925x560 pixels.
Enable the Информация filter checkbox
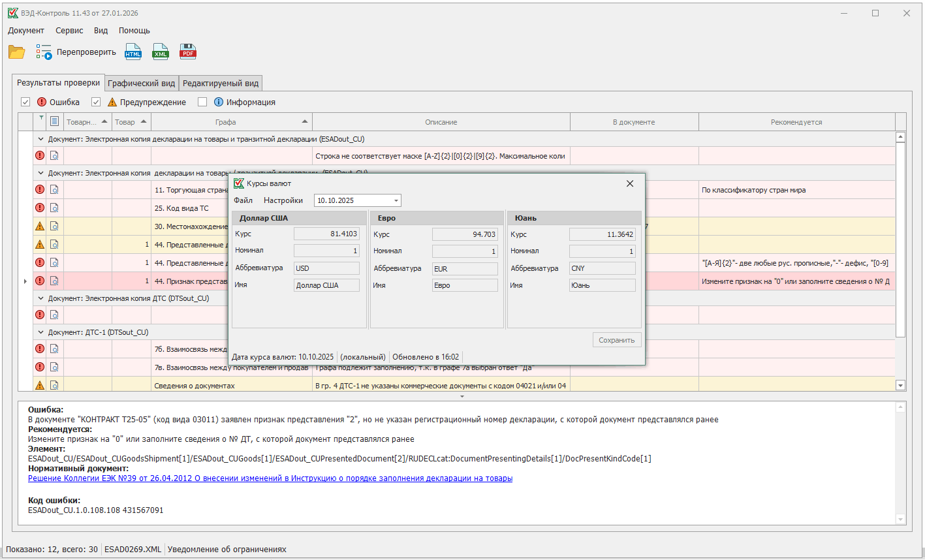pyautogui.click(x=202, y=102)
